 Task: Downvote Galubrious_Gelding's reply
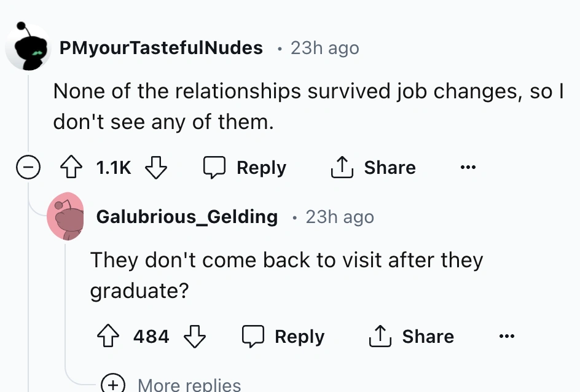(x=195, y=337)
